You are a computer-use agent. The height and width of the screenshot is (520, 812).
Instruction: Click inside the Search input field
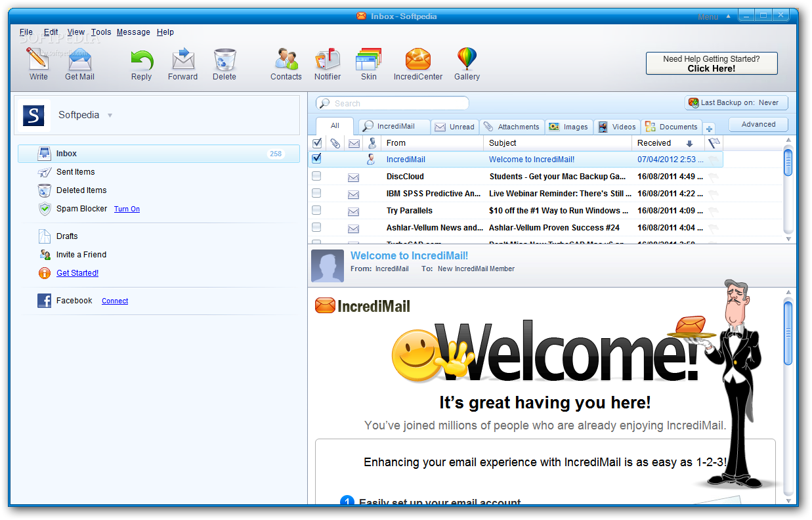(393, 103)
